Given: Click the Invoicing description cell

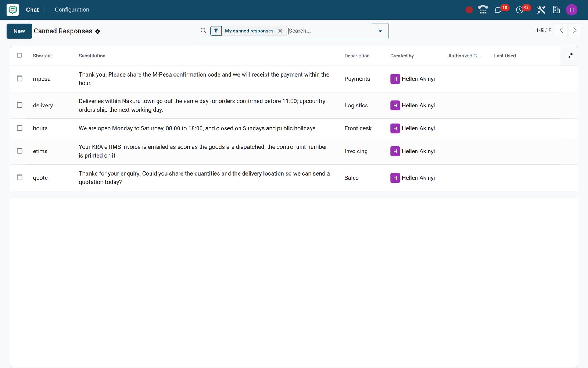Looking at the screenshot, I should click(x=356, y=151).
